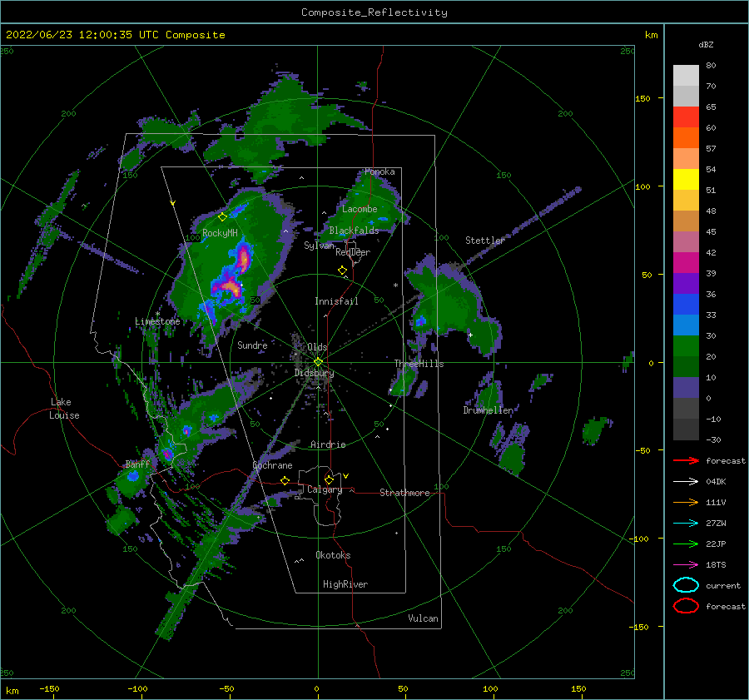Click the Lacombe city label
This screenshot has width=749, height=700.
point(360,209)
